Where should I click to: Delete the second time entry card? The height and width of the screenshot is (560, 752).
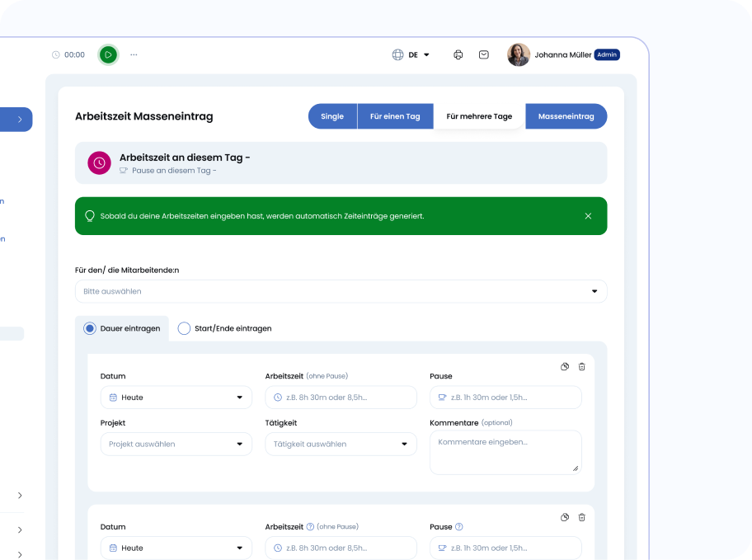[x=582, y=517]
